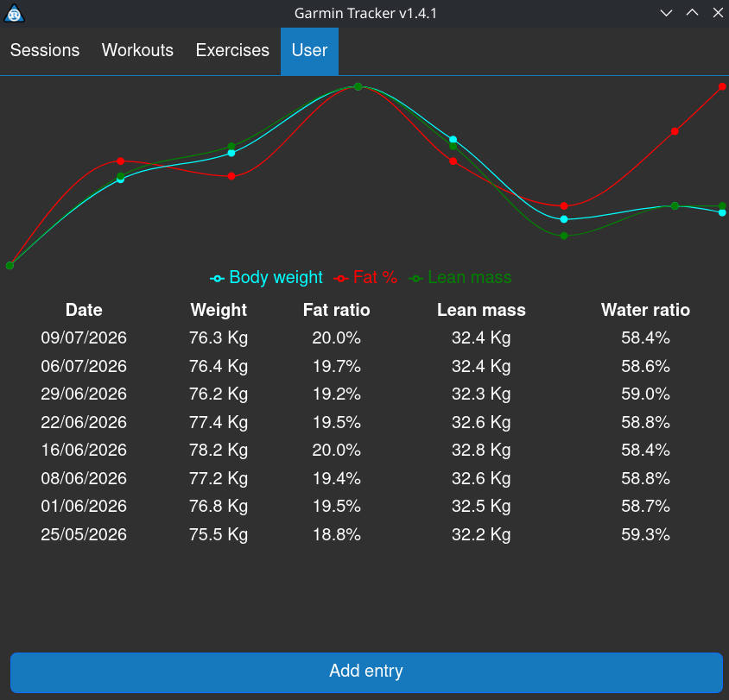
Task: Click the Weight column header
Action: [x=219, y=310]
